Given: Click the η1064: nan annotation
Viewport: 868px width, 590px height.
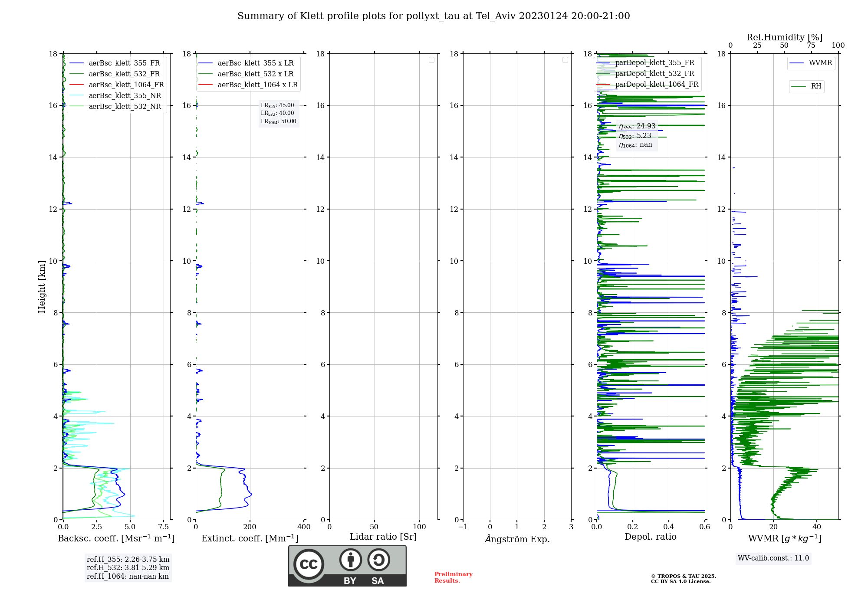Looking at the screenshot, I should pos(635,144).
